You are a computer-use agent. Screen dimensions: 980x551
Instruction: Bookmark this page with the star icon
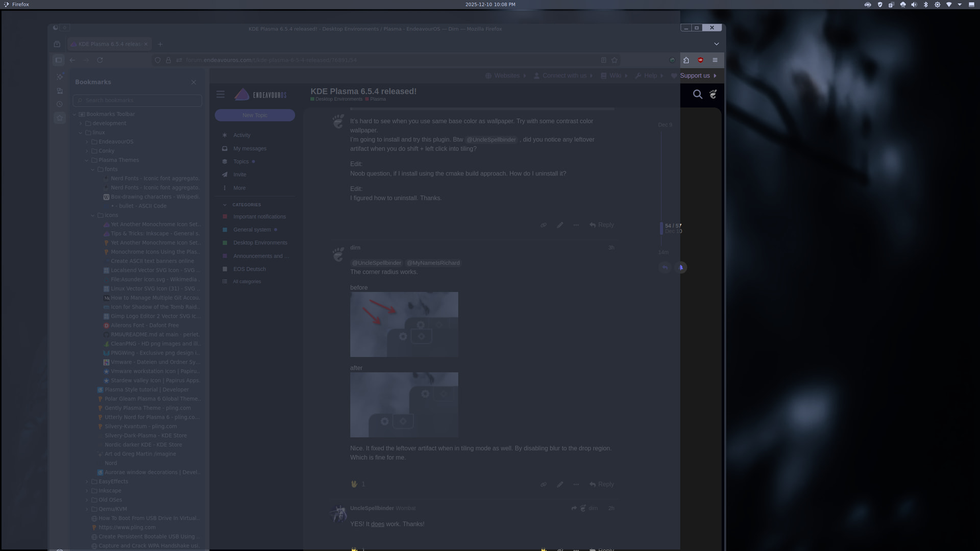615,60
